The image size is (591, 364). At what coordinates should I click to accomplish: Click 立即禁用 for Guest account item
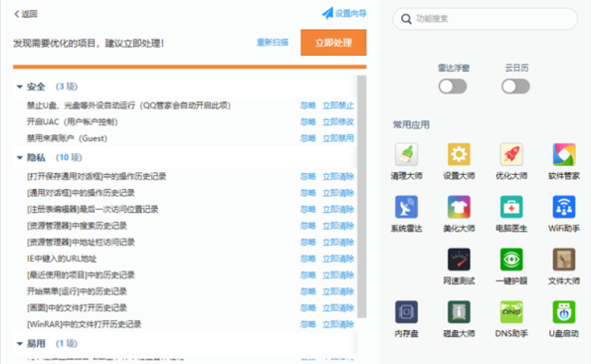point(338,138)
